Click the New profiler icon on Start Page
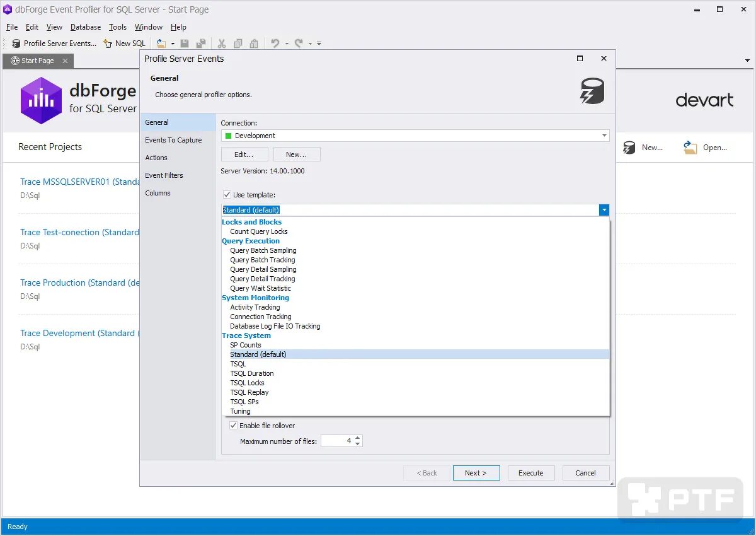This screenshot has width=756, height=536. pos(629,148)
